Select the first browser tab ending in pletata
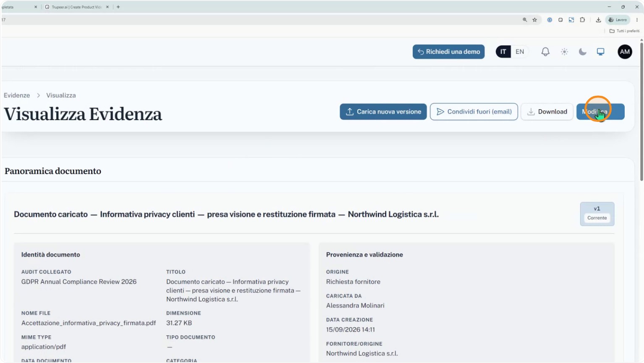 point(19,7)
